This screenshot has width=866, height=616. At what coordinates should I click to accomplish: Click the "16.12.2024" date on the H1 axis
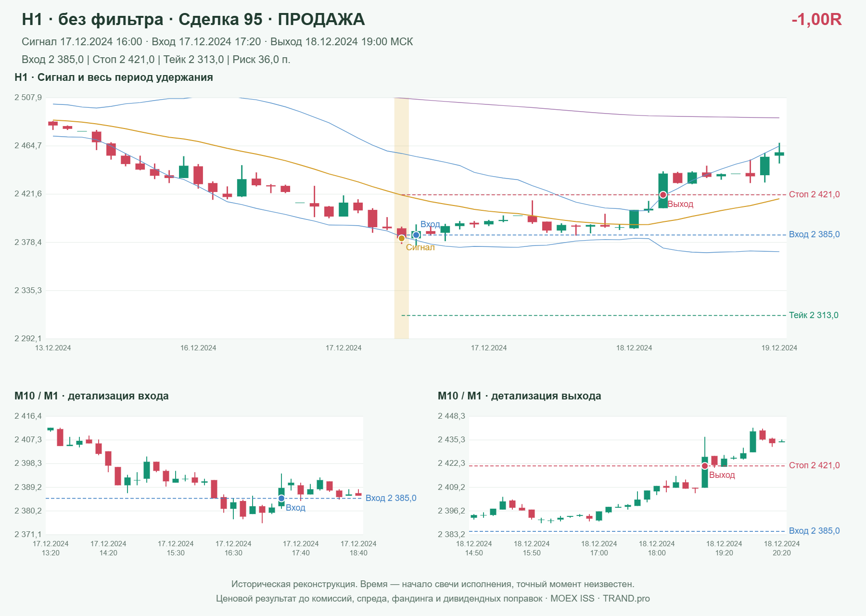tap(198, 348)
